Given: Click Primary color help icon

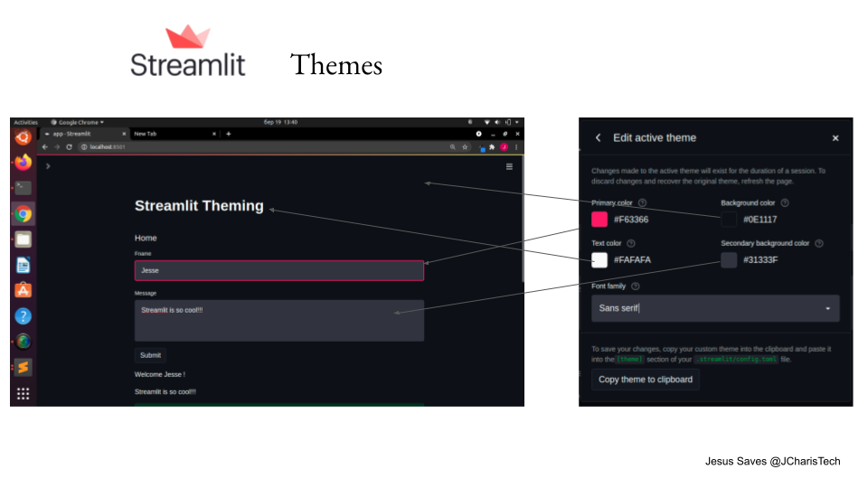Looking at the screenshot, I should pos(642,203).
